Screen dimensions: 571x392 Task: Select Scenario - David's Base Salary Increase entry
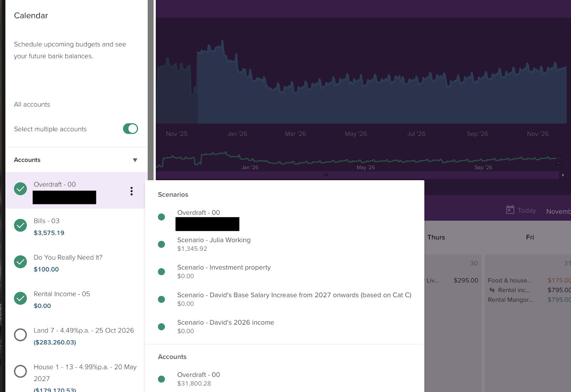[294, 295]
